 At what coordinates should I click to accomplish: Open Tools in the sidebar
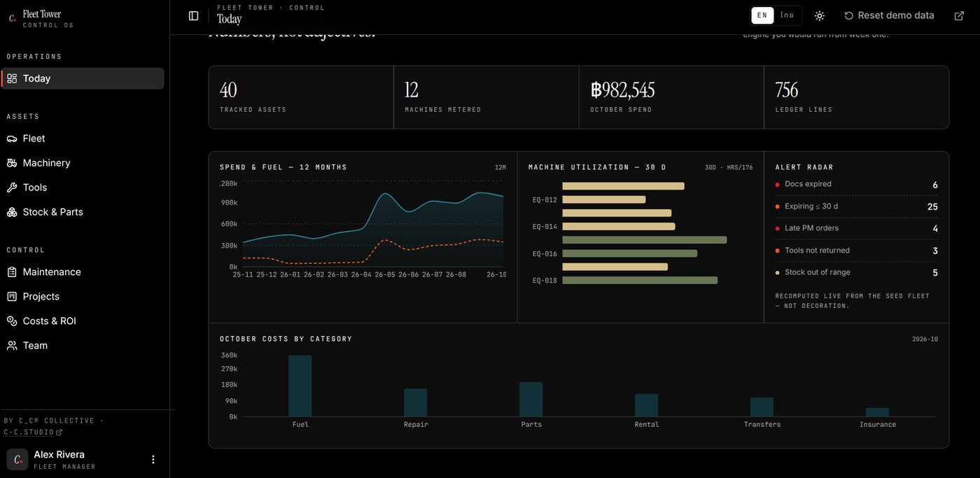coord(83,188)
